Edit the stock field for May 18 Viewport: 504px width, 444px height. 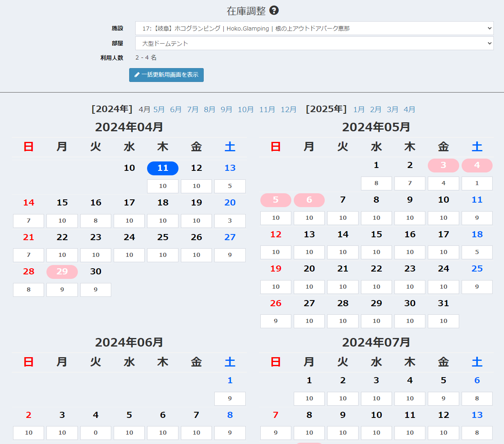pyautogui.click(x=477, y=252)
